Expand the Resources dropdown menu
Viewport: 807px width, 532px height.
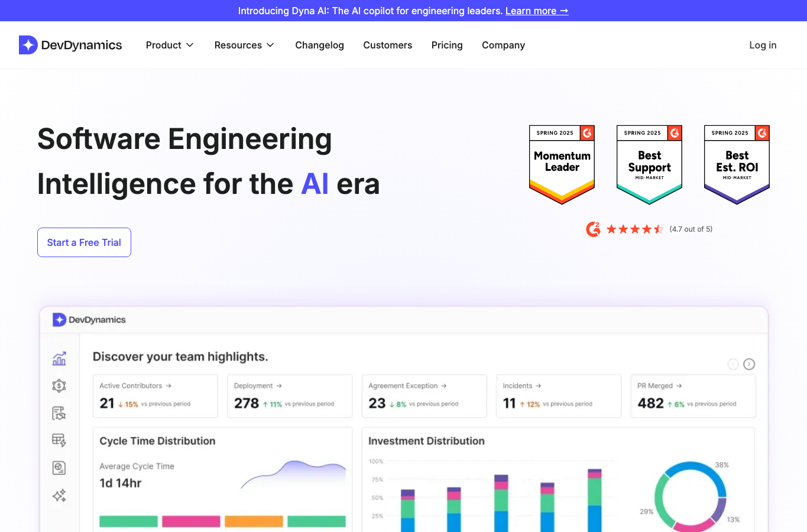tap(244, 45)
